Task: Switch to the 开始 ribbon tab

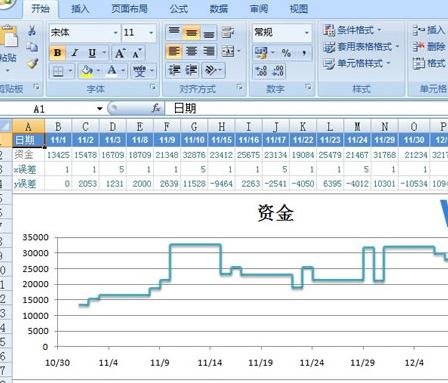Action: (41, 9)
